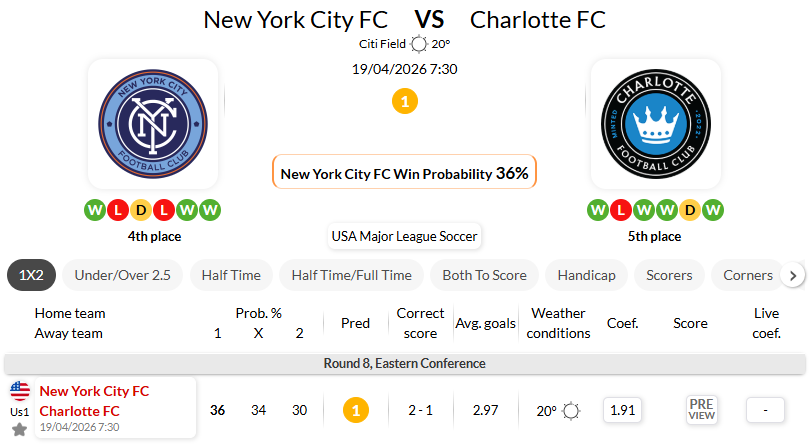Click the sun icon in weather conditions column
Screen dimensions: 811x448
click(571, 410)
